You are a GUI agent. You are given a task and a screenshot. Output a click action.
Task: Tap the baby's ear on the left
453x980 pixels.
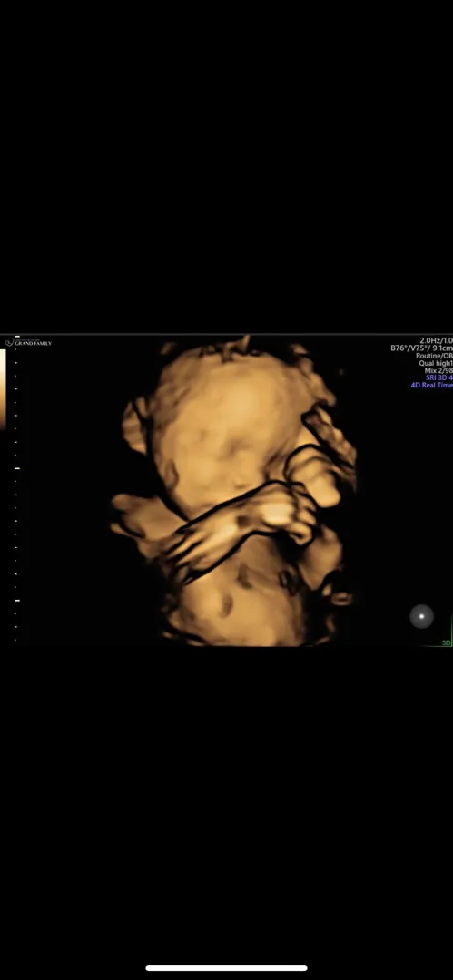click(x=134, y=426)
